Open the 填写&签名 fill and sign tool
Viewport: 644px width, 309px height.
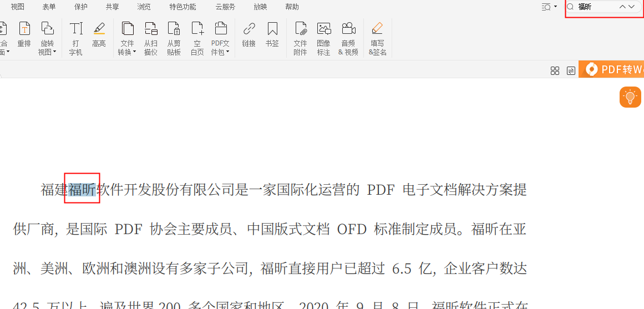(x=377, y=39)
